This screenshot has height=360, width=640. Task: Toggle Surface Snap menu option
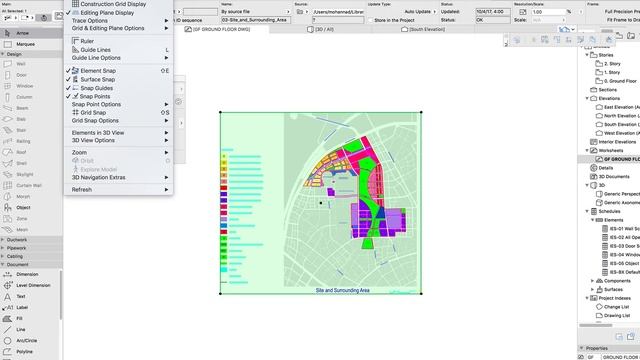click(118, 80)
